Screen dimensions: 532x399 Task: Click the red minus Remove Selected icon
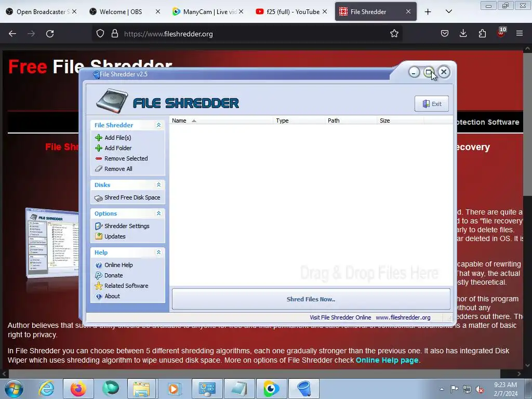(x=99, y=158)
